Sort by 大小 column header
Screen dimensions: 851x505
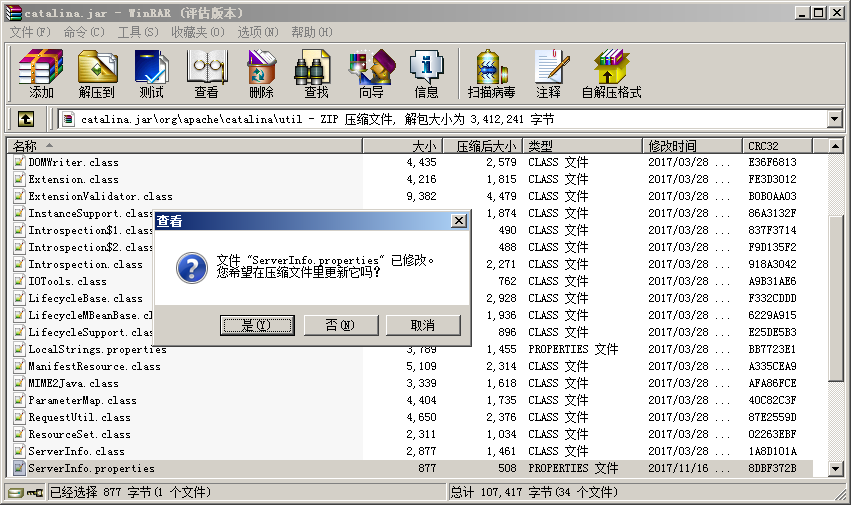click(x=403, y=146)
